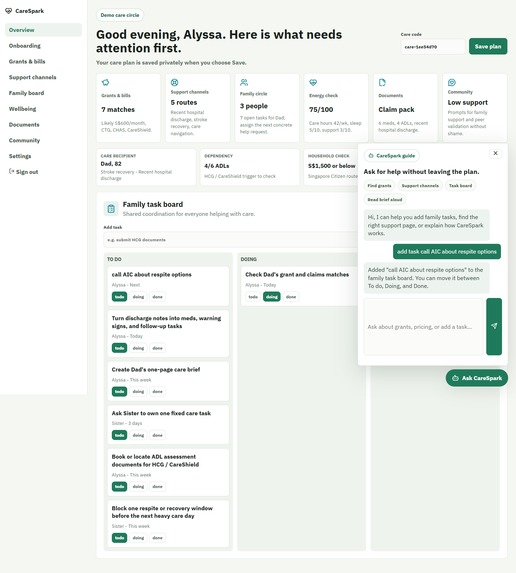
Task: Click the Community card chat icon
Action: click(452, 82)
